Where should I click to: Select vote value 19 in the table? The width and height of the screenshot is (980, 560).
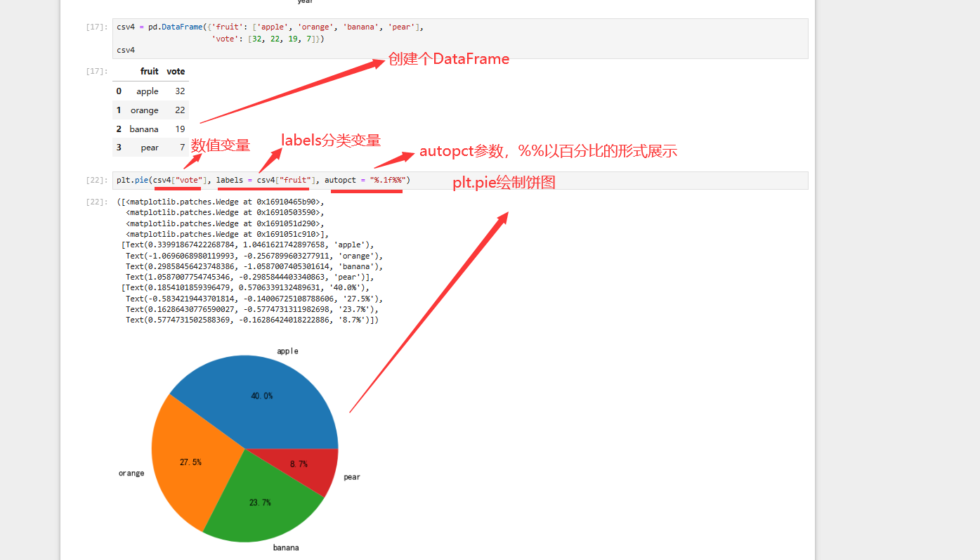click(x=181, y=129)
